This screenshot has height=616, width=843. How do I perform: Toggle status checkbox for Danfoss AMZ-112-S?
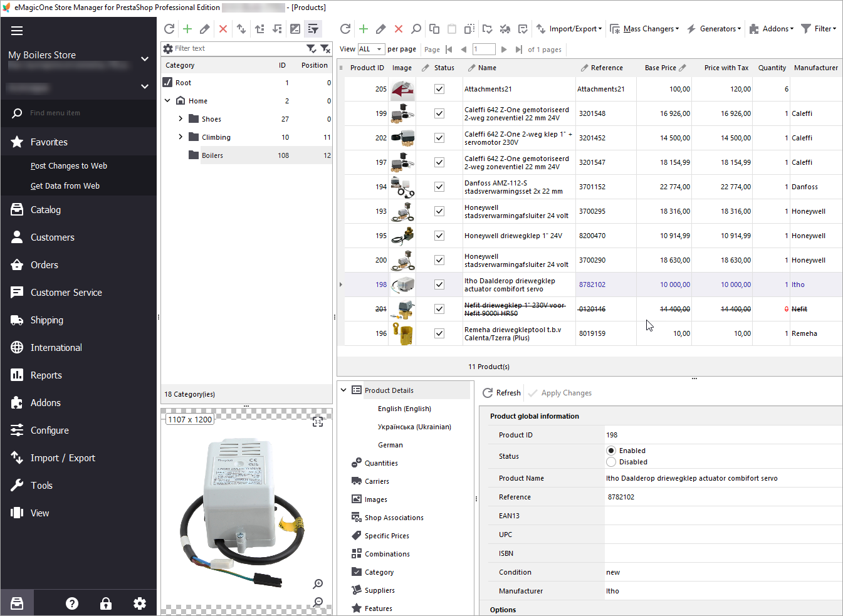pos(439,187)
